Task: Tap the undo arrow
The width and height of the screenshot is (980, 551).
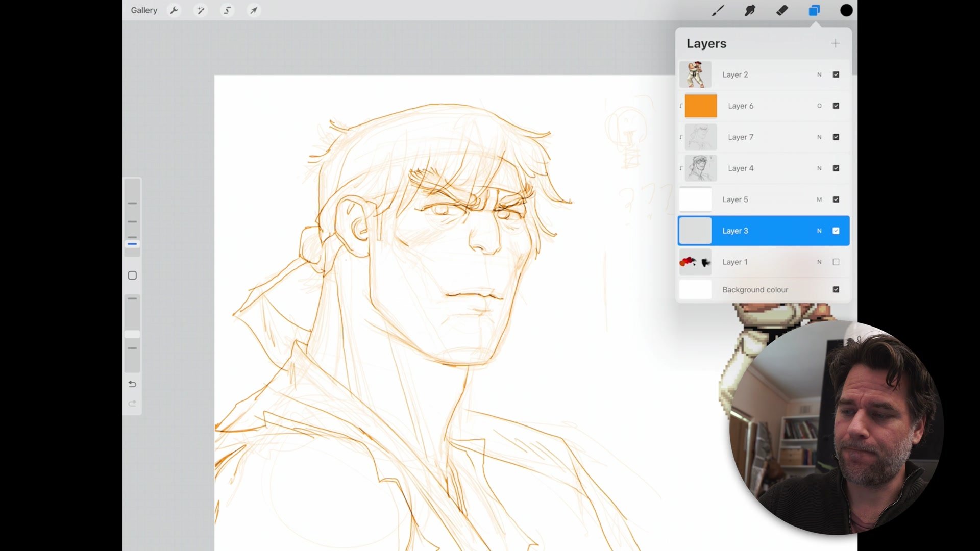Action: pyautogui.click(x=132, y=384)
